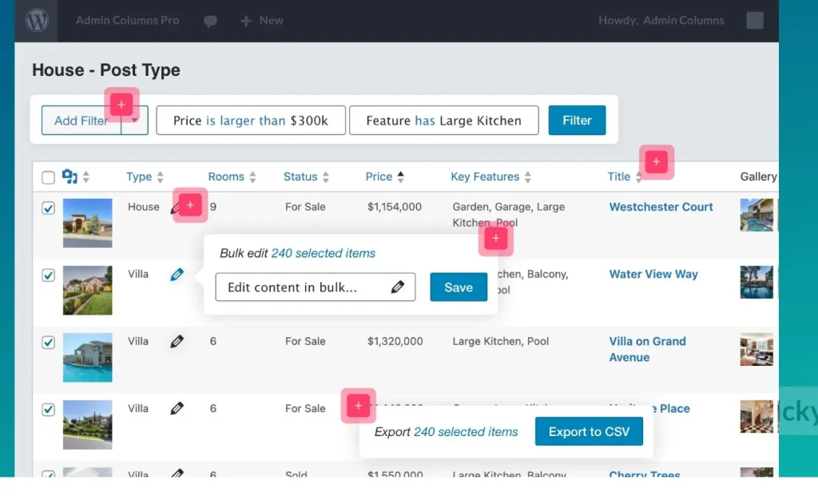Screen dimensions: 818x504
Task: Click the image column header icon
Action: coord(69,177)
